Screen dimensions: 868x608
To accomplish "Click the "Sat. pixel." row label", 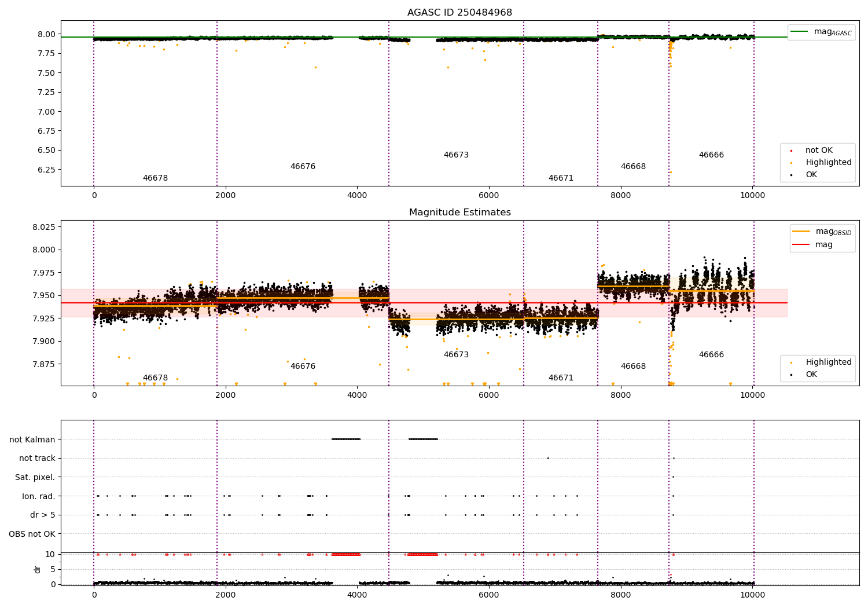I will click(35, 477).
